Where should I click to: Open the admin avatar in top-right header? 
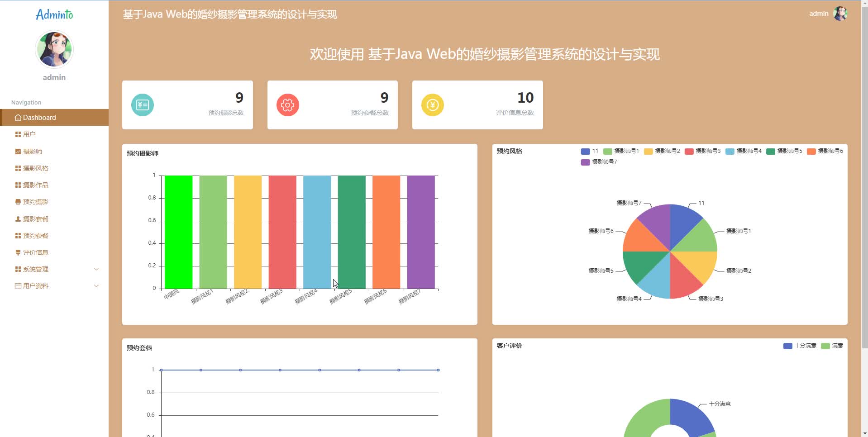tap(840, 14)
